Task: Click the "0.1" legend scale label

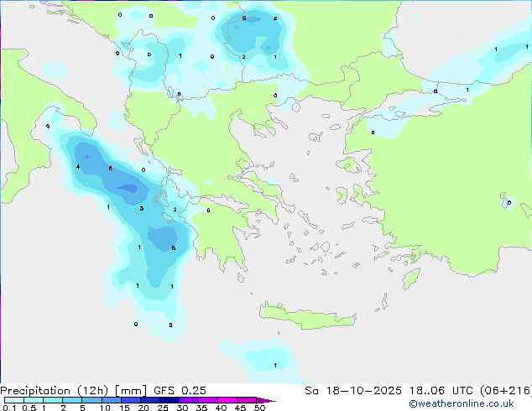Action: [9, 408]
